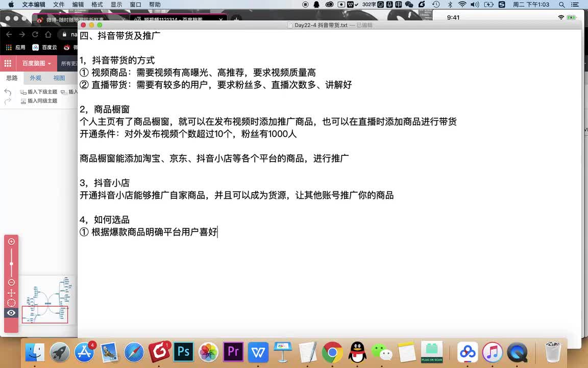Open Apple menu
This screenshot has width=588, height=368.
pos(11,5)
